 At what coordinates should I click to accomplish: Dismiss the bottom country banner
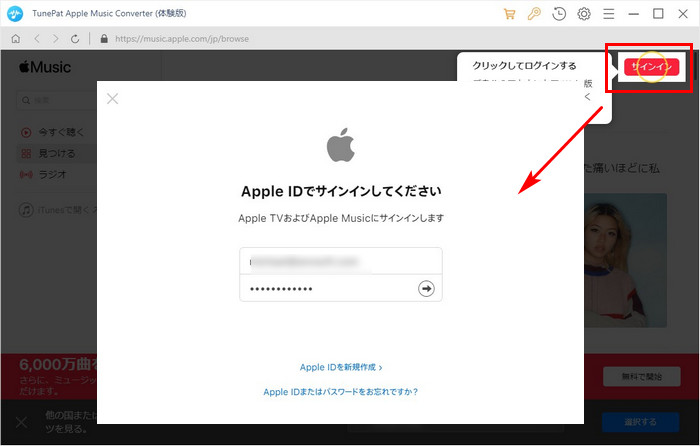[x=21, y=422]
